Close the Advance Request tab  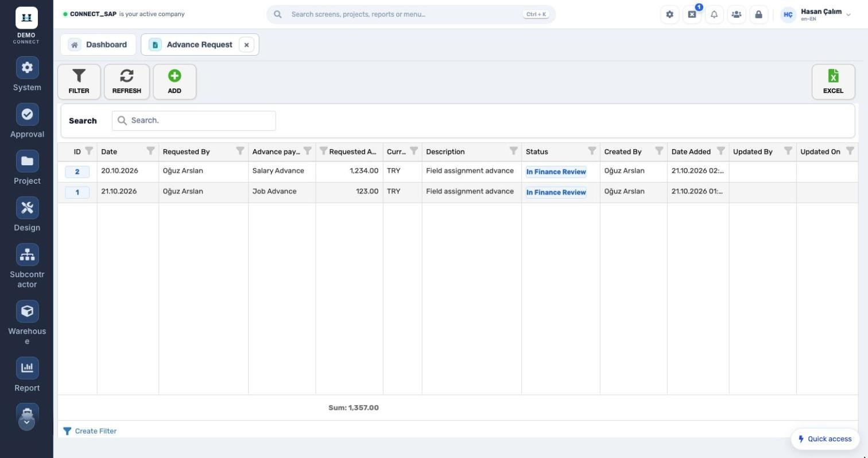[x=246, y=45]
